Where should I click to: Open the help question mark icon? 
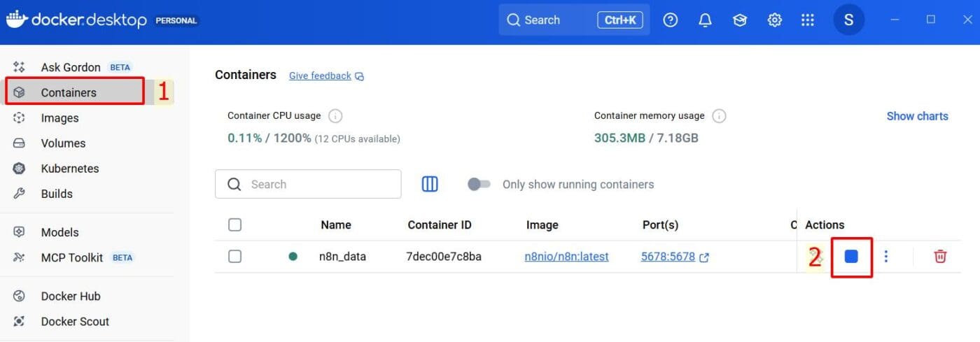(671, 20)
